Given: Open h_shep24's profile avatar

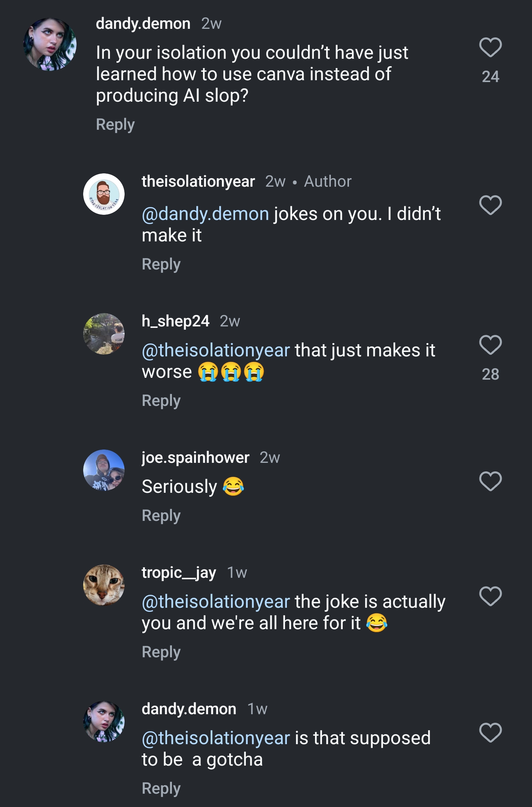Looking at the screenshot, I should point(104,334).
